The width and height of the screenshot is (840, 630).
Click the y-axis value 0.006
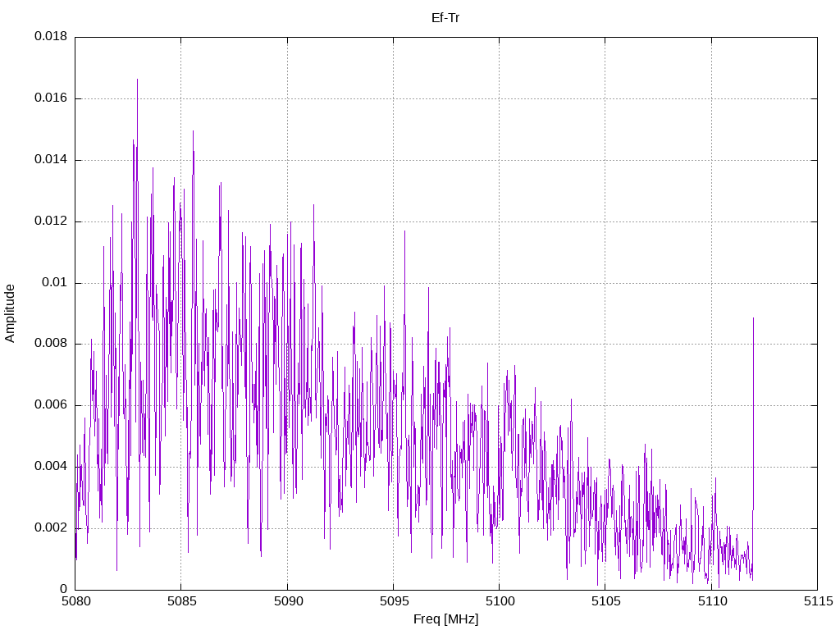(x=51, y=405)
